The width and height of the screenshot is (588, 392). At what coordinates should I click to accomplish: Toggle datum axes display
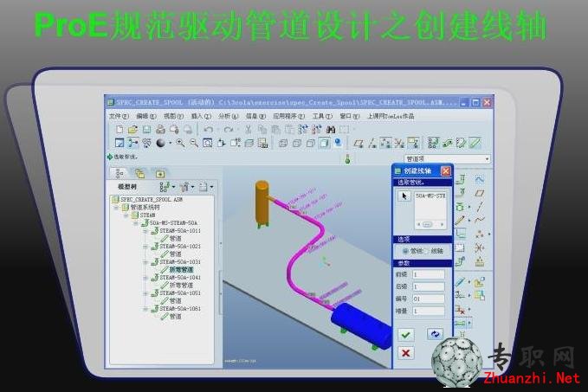click(x=372, y=143)
